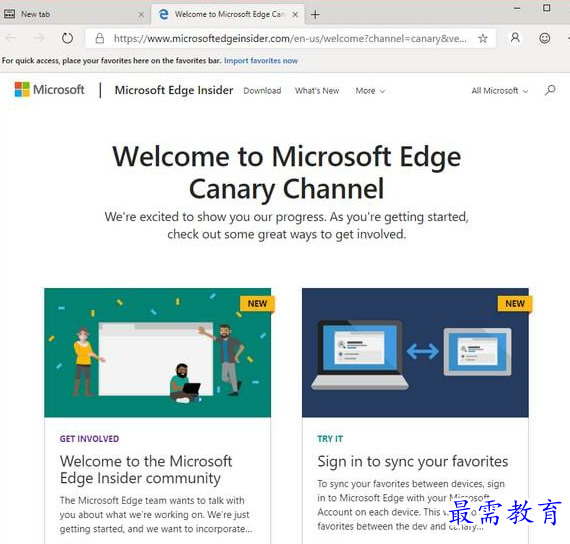Click the browser back arrow button
The image size is (570, 544).
[x=11, y=38]
